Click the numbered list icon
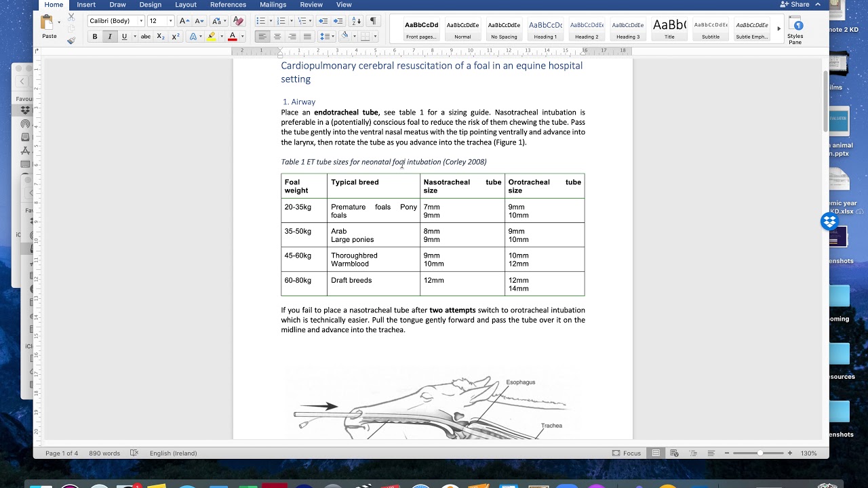868x488 pixels. pyautogui.click(x=281, y=21)
